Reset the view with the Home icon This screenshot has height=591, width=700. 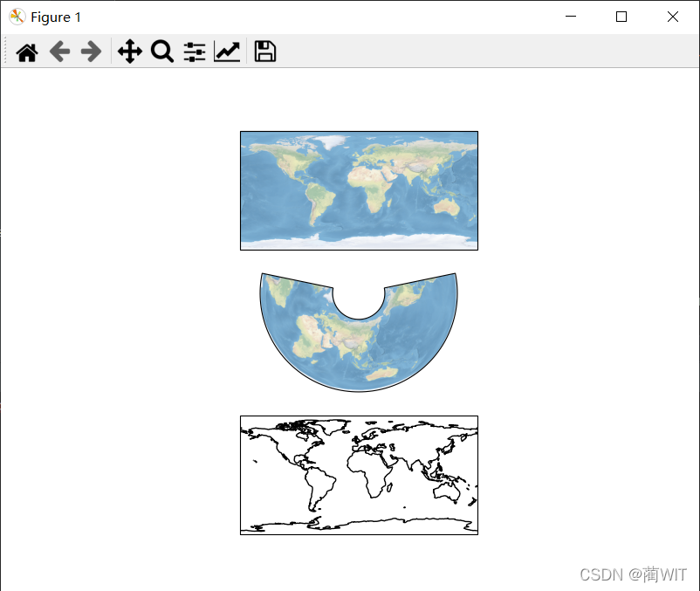(26, 52)
